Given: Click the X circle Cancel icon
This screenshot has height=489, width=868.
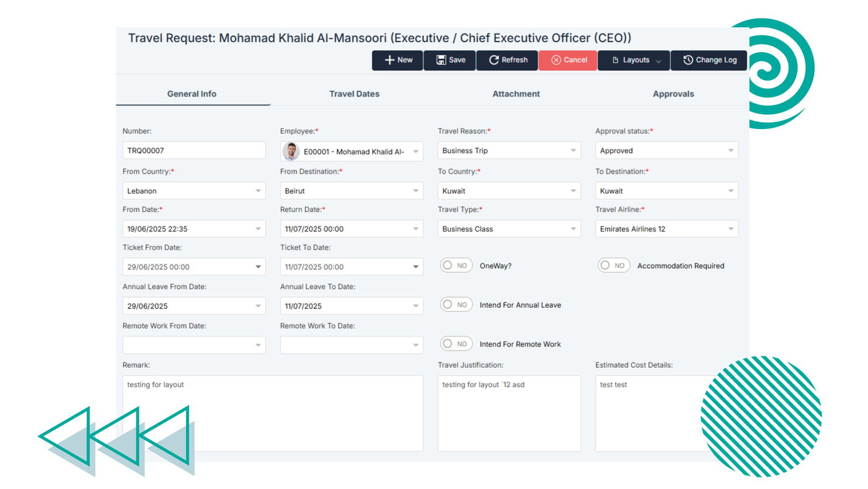Looking at the screenshot, I should point(556,60).
